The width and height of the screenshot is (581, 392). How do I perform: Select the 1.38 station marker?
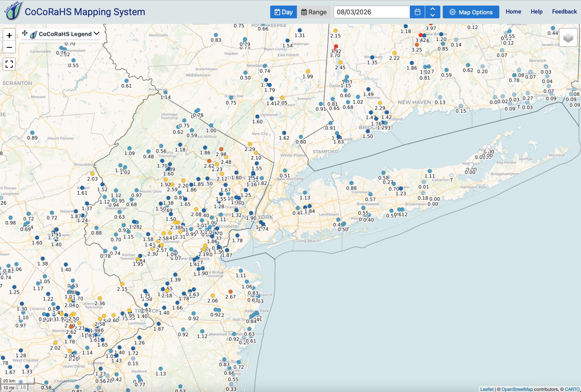tap(43, 259)
